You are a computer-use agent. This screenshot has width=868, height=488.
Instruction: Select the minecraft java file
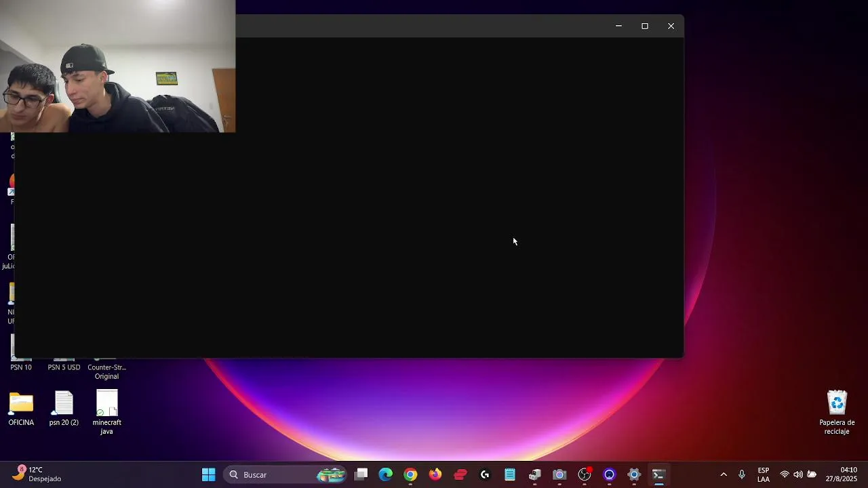107,412
